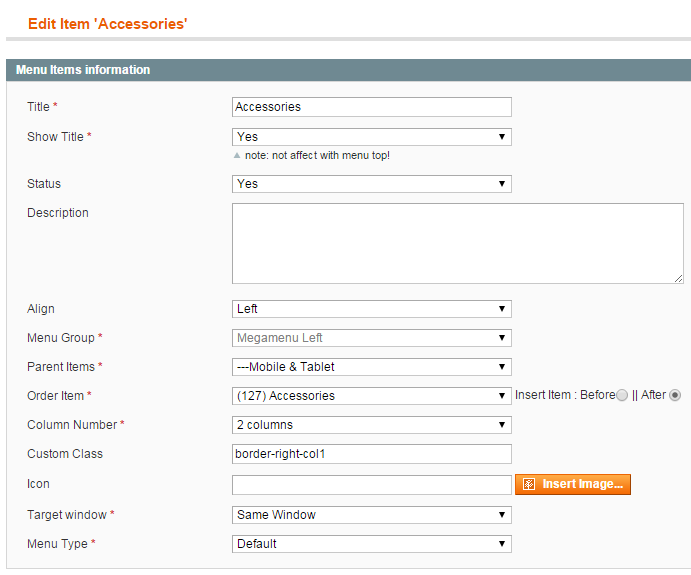691x575 pixels.
Task: Open the Show Title dropdown
Action: click(x=372, y=137)
